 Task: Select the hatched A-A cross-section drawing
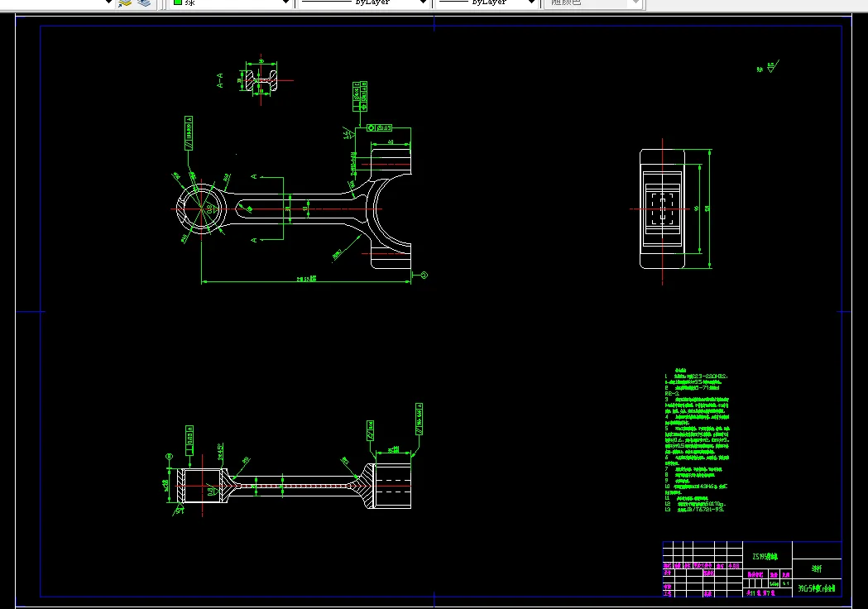pos(261,81)
